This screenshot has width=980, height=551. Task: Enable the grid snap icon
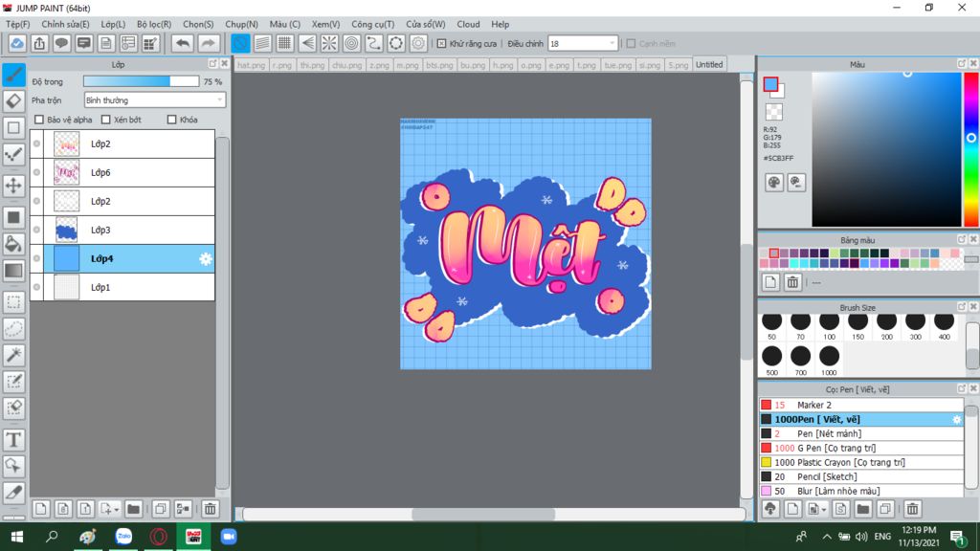[x=284, y=43]
